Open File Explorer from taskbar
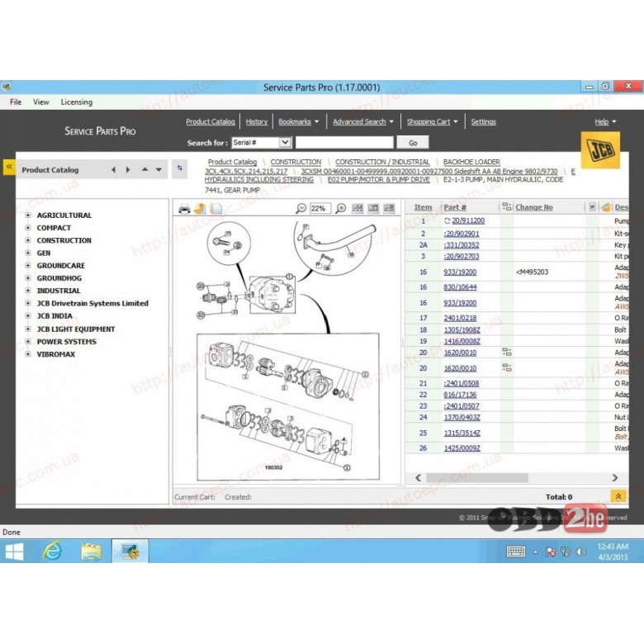 tap(91, 552)
